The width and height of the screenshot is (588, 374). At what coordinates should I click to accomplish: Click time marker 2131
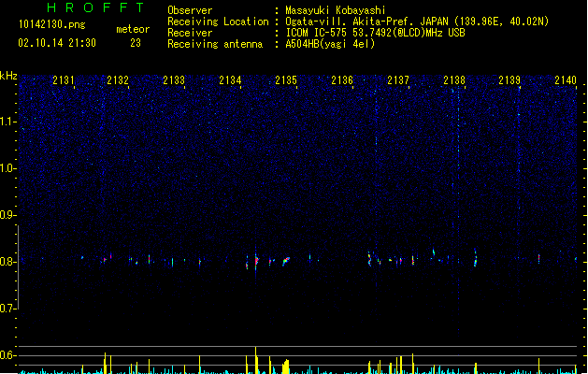pos(64,79)
